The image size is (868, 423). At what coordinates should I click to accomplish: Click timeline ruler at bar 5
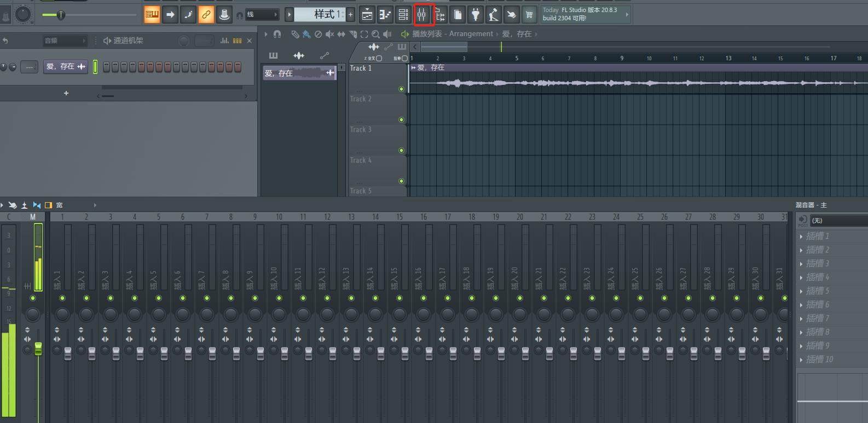tap(517, 58)
